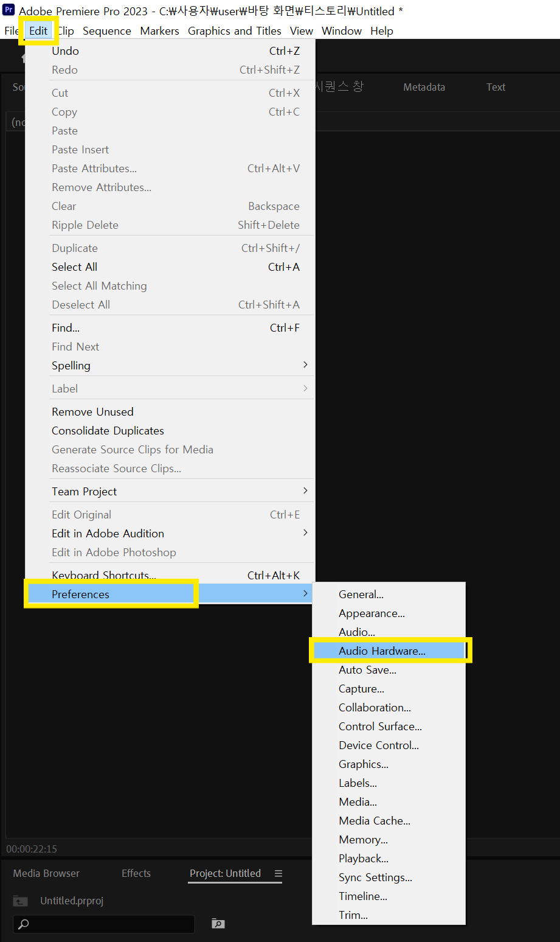Image resolution: width=560 pixels, height=942 pixels.
Task: Click the disabled Edit in Adobe Photoshop entry
Action: [170, 553]
